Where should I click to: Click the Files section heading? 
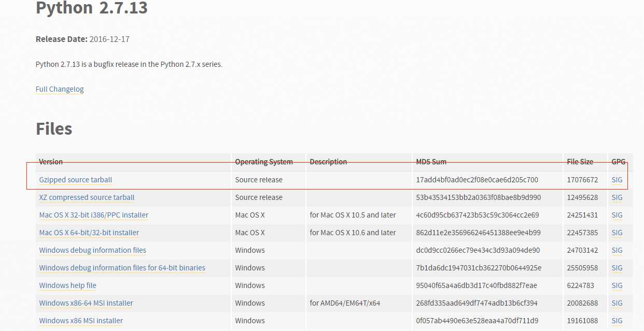tap(54, 128)
